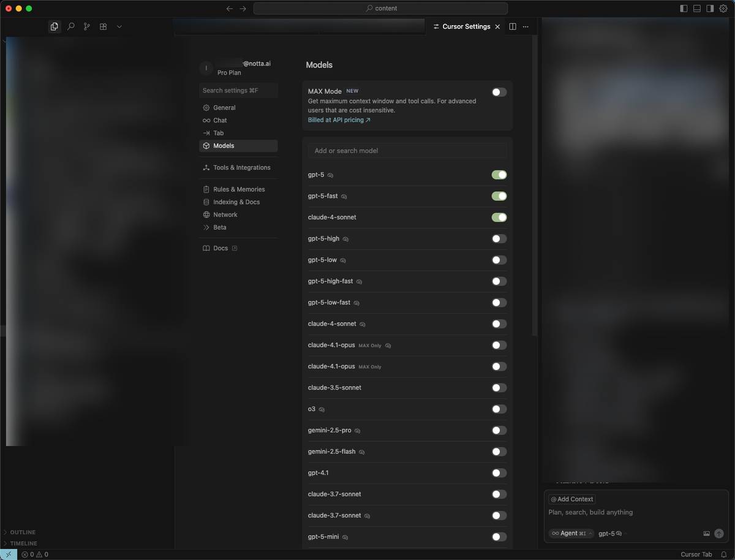Click the '@ Add Context' button in chat

click(x=572, y=499)
